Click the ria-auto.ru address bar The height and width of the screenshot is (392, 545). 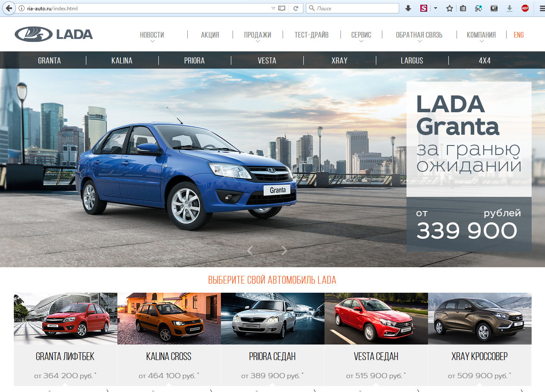147,8
